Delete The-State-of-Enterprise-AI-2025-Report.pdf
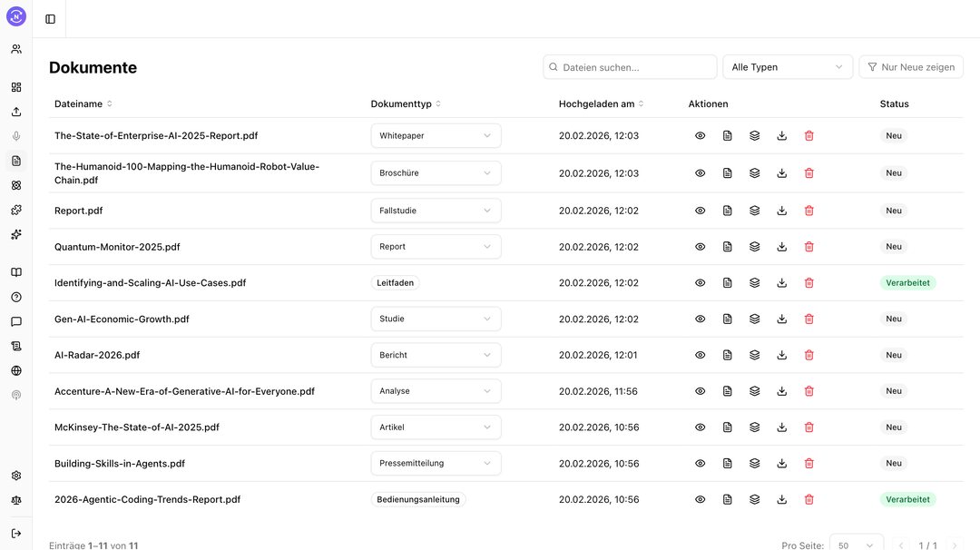The image size is (980, 550). tap(808, 135)
